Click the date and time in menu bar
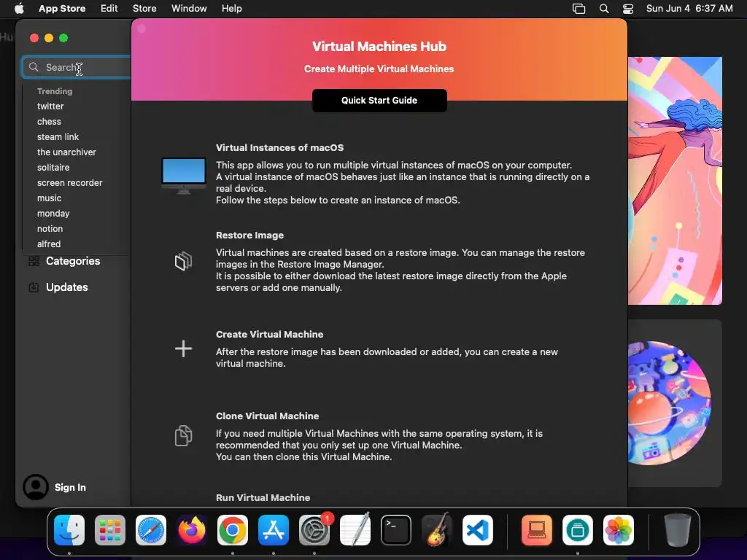The image size is (747, 560). pyautogui.click(x=689, y=9)
